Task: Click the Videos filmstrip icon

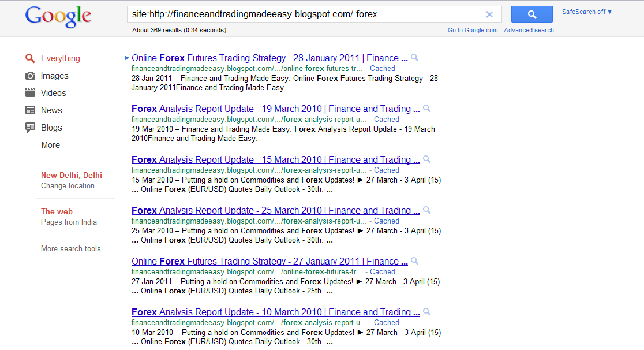Action: (30, 92)
